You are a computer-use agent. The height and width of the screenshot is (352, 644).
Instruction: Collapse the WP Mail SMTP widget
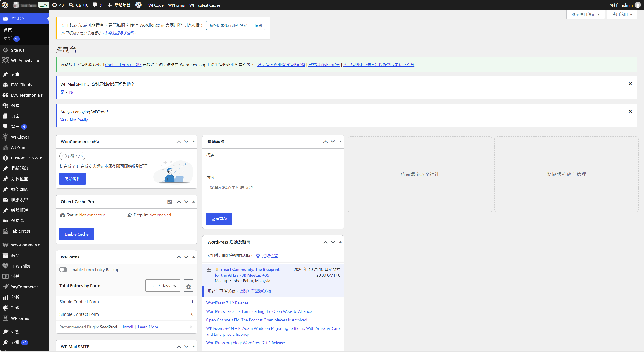pyautogui.click(x=193, y=347)
